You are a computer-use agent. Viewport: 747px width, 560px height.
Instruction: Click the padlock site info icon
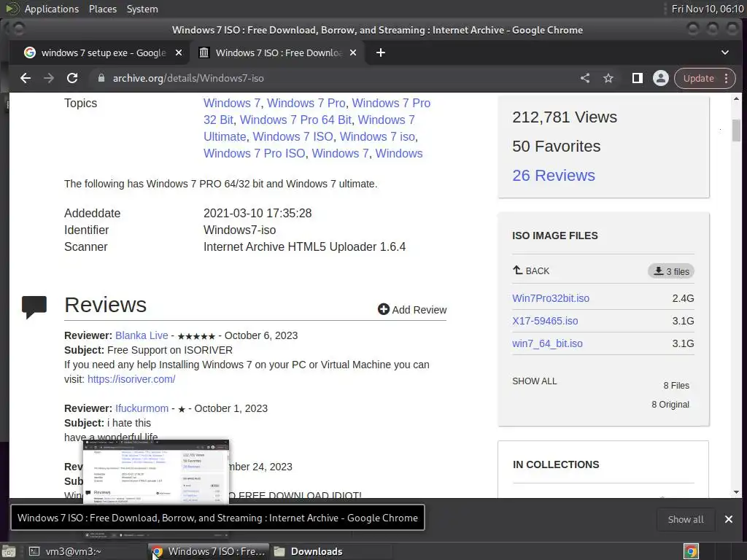[x=101, y=78]
